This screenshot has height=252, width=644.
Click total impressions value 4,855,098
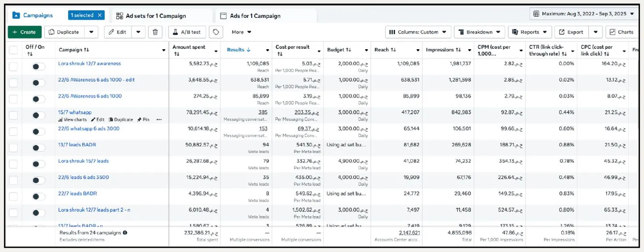(x=460, y=233)
